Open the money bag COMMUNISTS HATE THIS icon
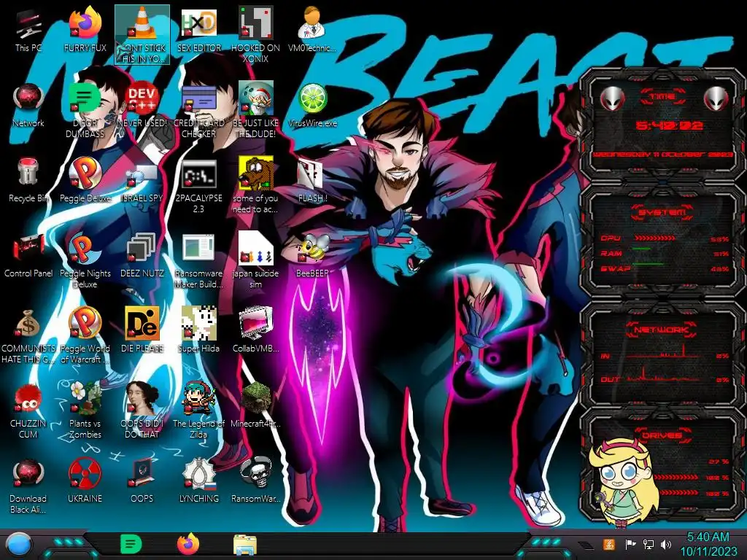The width and height of the screenshot is (747, 560). pos(28,336)
